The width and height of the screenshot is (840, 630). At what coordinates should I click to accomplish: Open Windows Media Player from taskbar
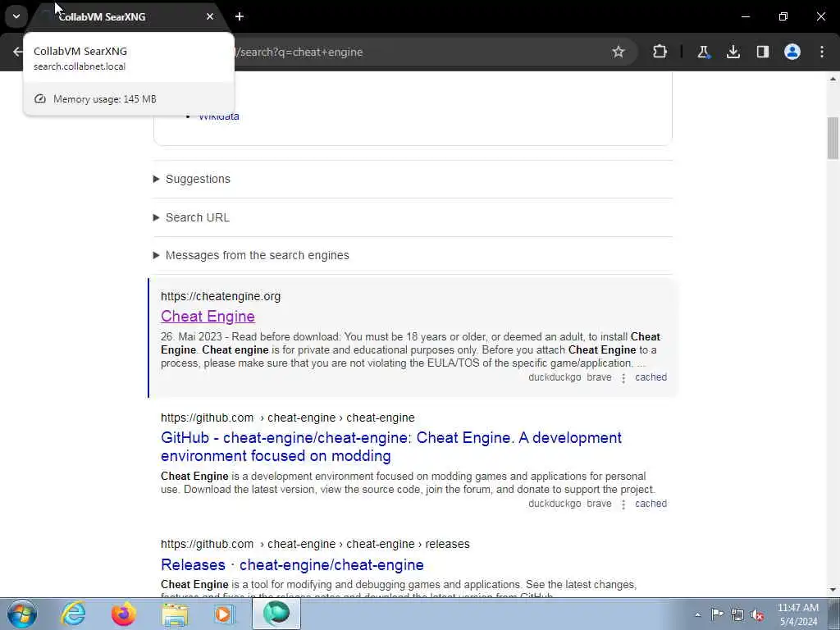[223, 614]
